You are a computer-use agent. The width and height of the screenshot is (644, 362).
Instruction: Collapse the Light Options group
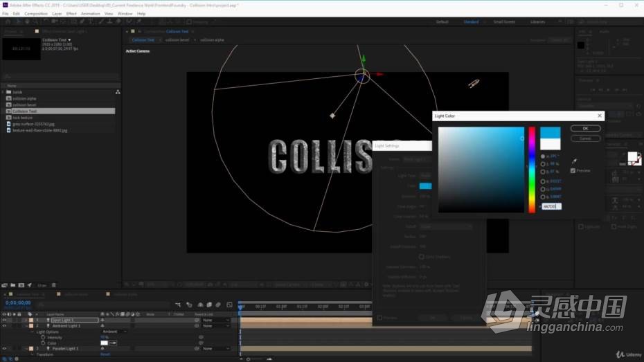click(33, 332)
